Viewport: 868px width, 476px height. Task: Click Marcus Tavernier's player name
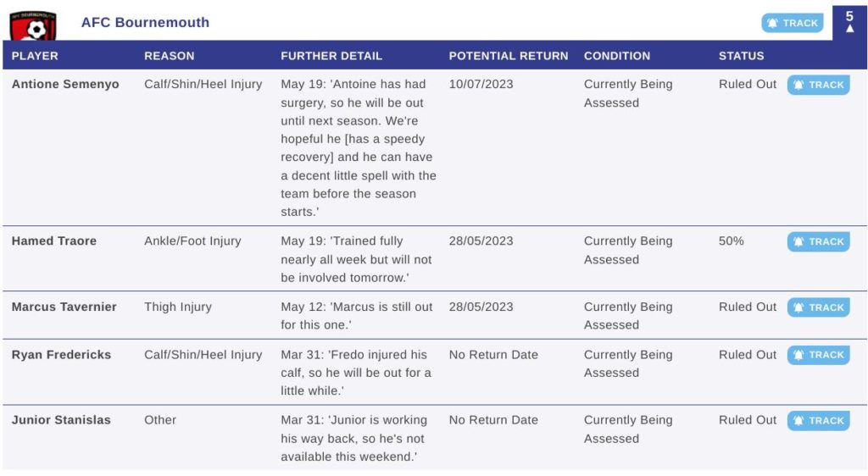tap(64, 307)
